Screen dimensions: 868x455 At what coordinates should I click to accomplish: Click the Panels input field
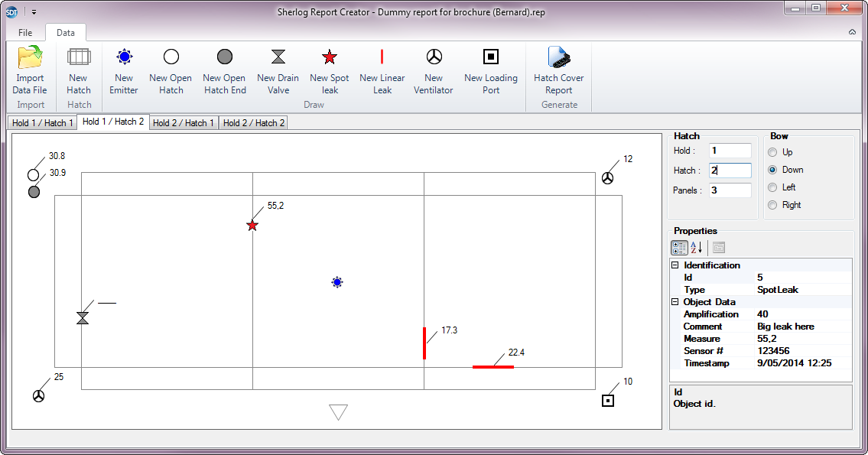[x=730, y=190]
